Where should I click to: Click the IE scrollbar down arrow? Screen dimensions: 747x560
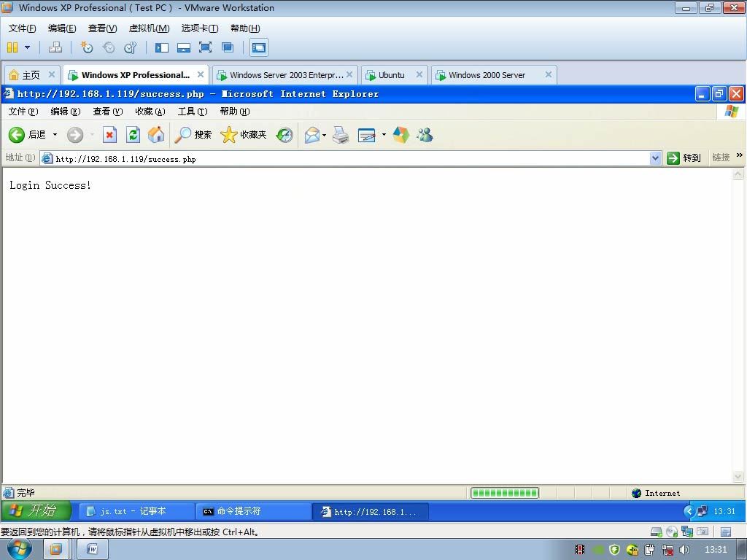click(x=738, y=476)
